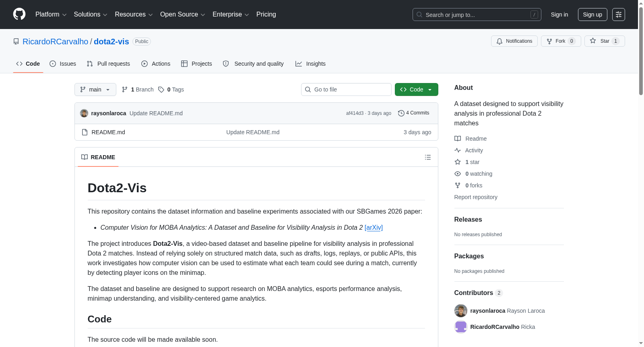Click the bell icon in Notifications
This screenshot has width=644, height=347.
[500, 41]
